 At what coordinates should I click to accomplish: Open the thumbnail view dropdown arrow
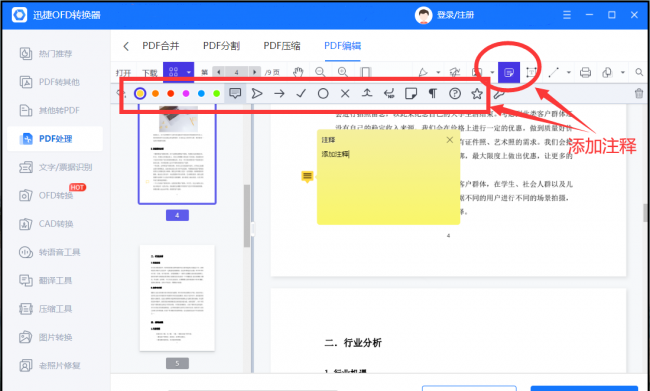pyautogui.click(x=189, y=73)
